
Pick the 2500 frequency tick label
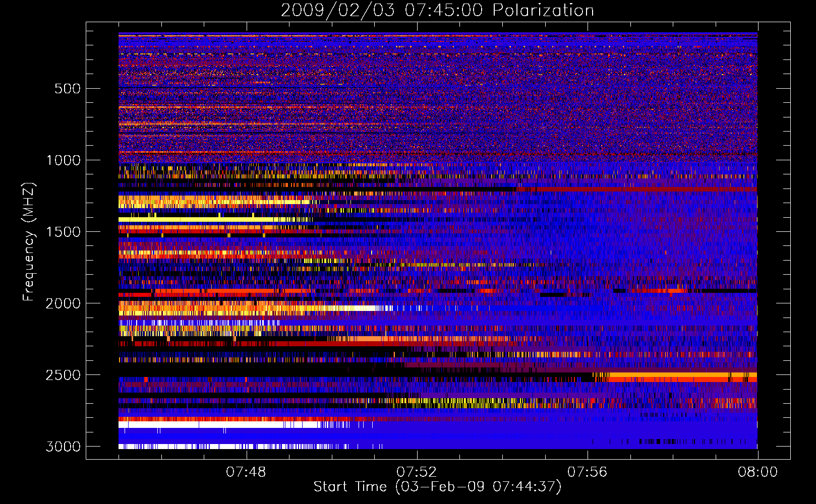click(x=64, y=375)
